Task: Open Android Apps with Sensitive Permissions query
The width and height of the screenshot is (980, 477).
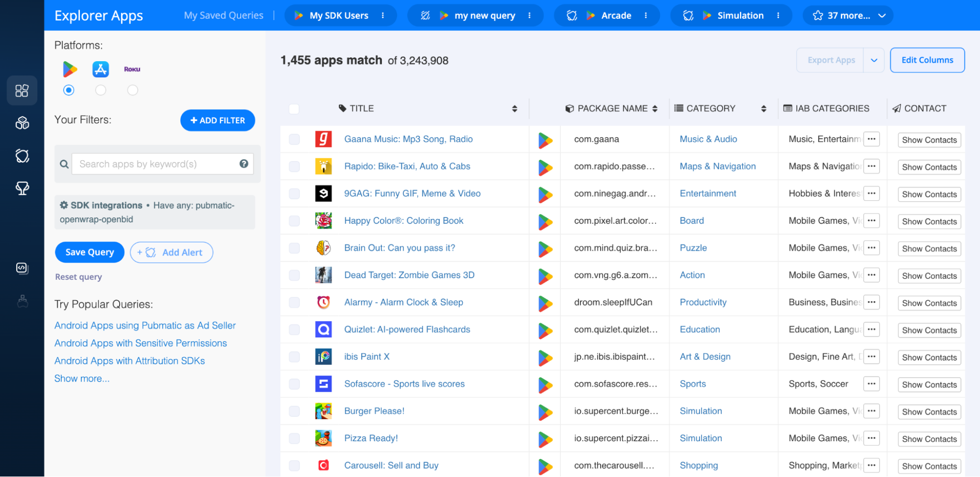Action: 141,343
